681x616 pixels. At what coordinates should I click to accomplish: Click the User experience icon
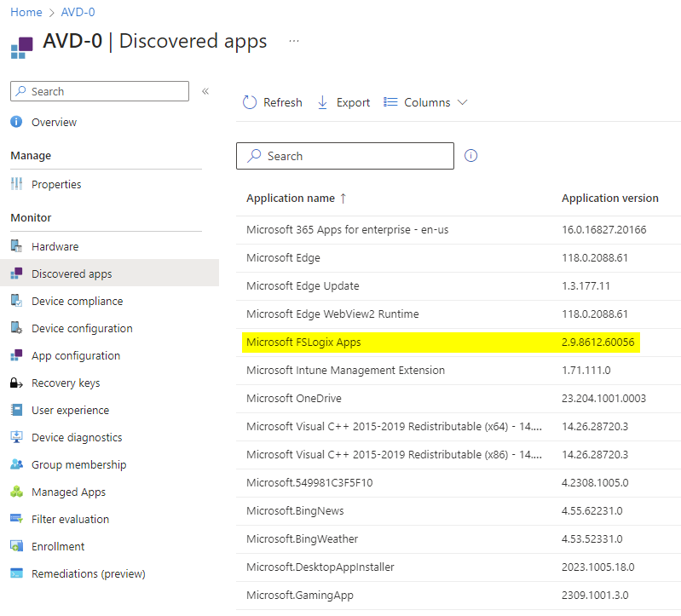16,410
